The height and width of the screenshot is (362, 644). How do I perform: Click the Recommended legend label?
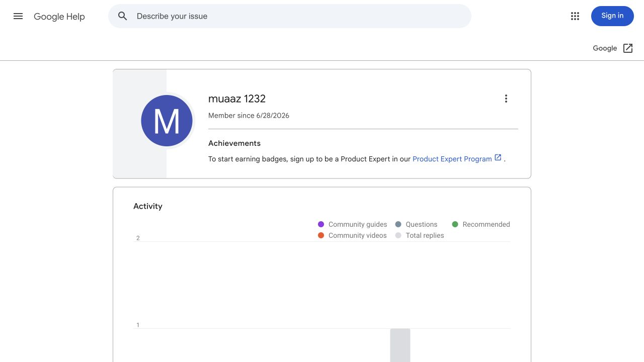click(x=486, y=224)
